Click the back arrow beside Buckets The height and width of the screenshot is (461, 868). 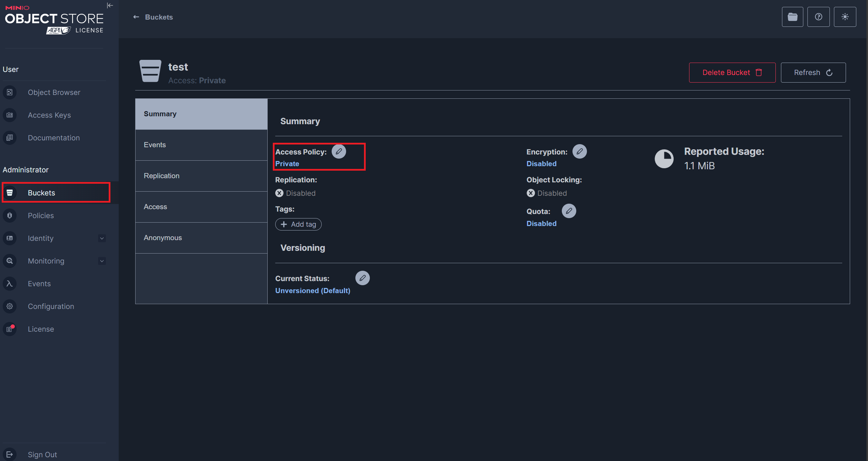136,17
